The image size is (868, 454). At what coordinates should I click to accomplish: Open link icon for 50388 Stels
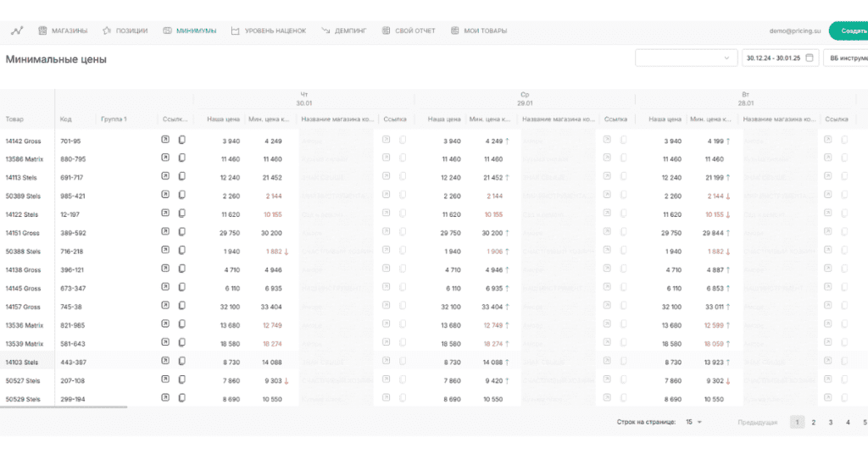click(x=165, y=251)
